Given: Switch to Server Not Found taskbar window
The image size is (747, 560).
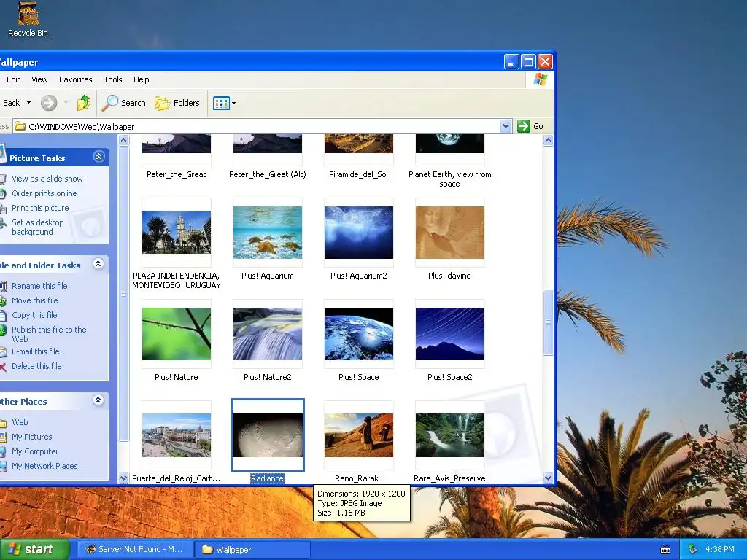Looking at the screenshot, I should click(x=135, y=550).
